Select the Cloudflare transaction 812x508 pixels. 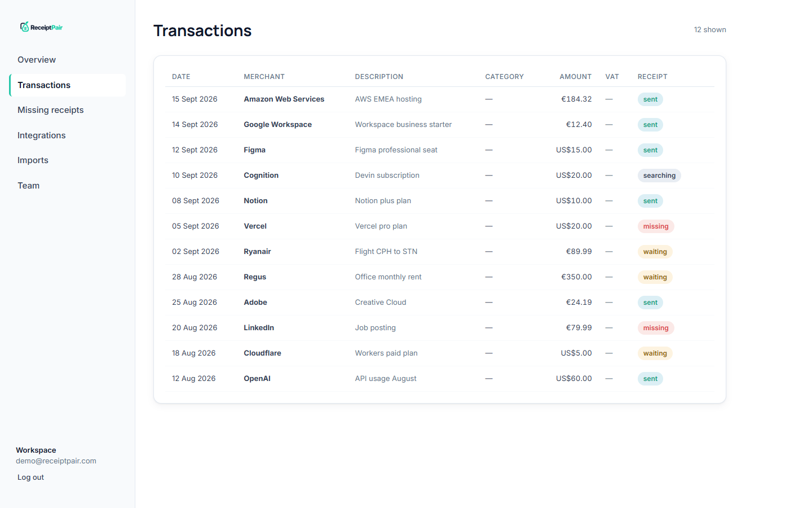[440, 353]
